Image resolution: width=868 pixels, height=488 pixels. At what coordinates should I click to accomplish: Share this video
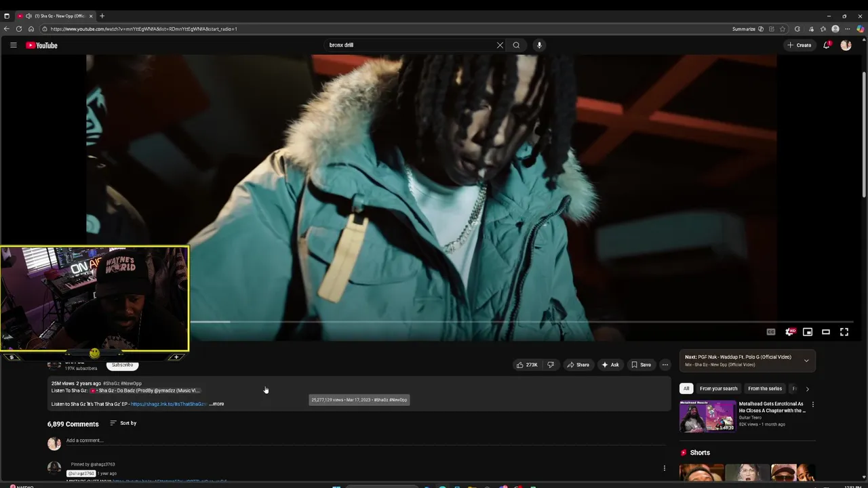point(578,365)
